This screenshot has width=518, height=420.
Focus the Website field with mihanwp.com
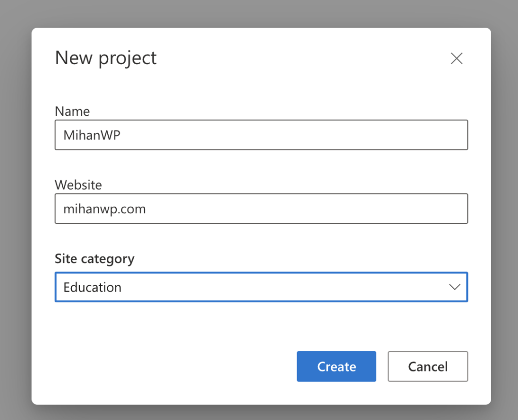(262, 209)
